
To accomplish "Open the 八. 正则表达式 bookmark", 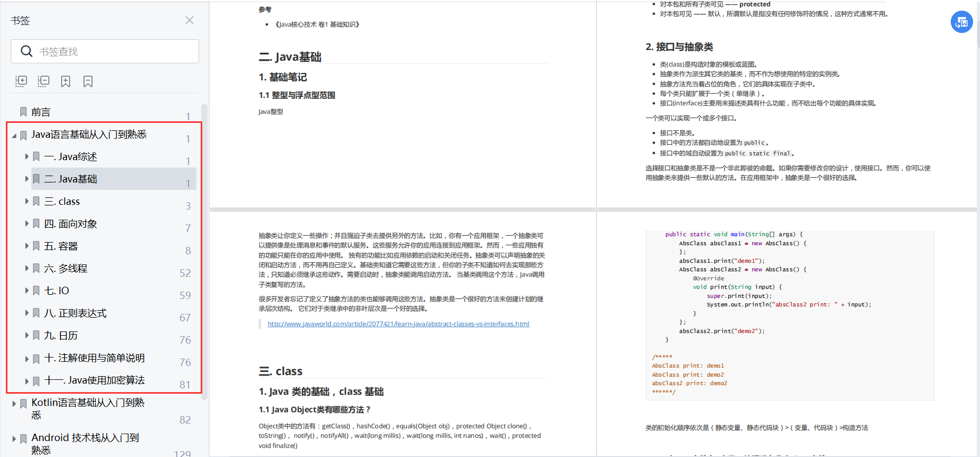I will click(x=75, y=313).
